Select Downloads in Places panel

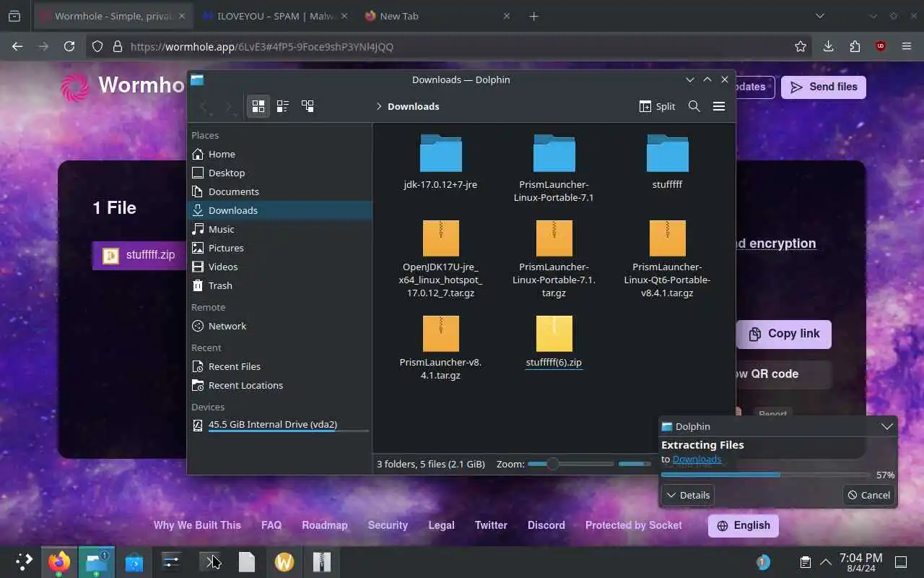pos(280,210)
